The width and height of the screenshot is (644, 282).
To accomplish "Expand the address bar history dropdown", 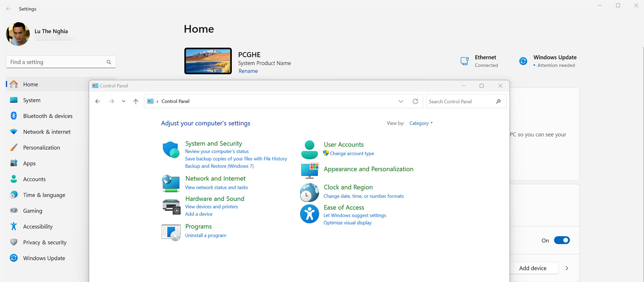I will point(401,101).
